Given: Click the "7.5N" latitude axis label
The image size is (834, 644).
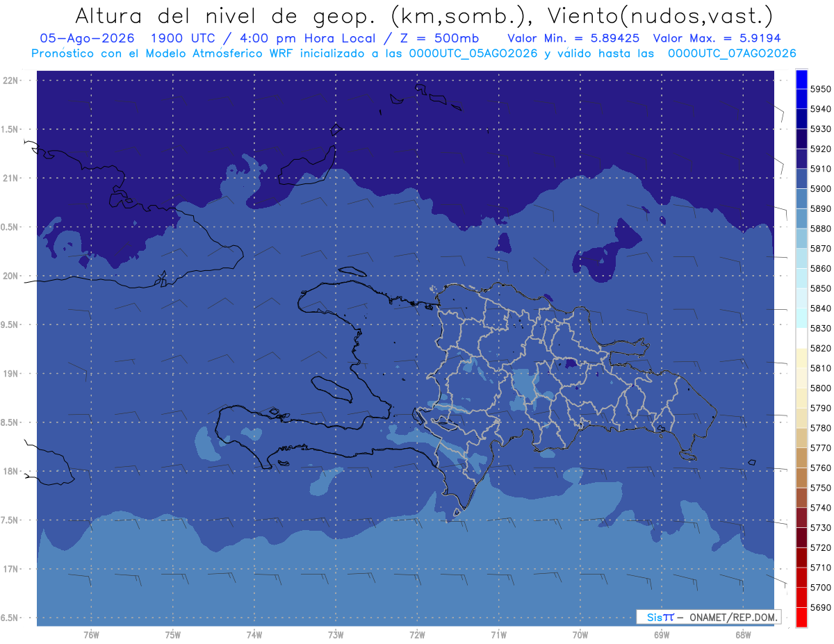Looking at the screenshot, I should [x=10, y=520].
